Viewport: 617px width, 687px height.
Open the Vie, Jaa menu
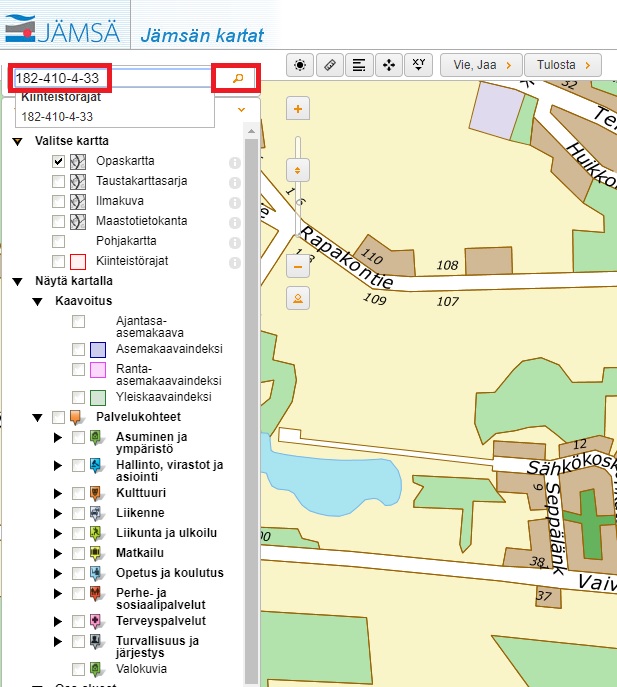tap(481, 65)
